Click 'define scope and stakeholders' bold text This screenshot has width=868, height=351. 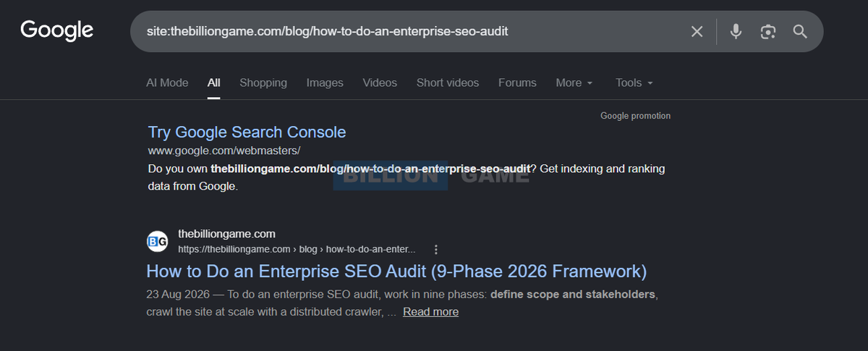pos(573,295)
